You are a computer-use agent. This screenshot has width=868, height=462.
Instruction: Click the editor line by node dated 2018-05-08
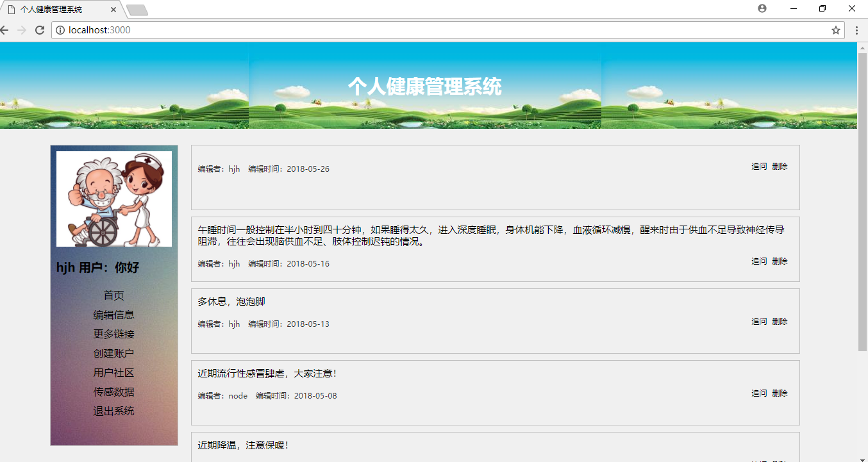point(267,396)
